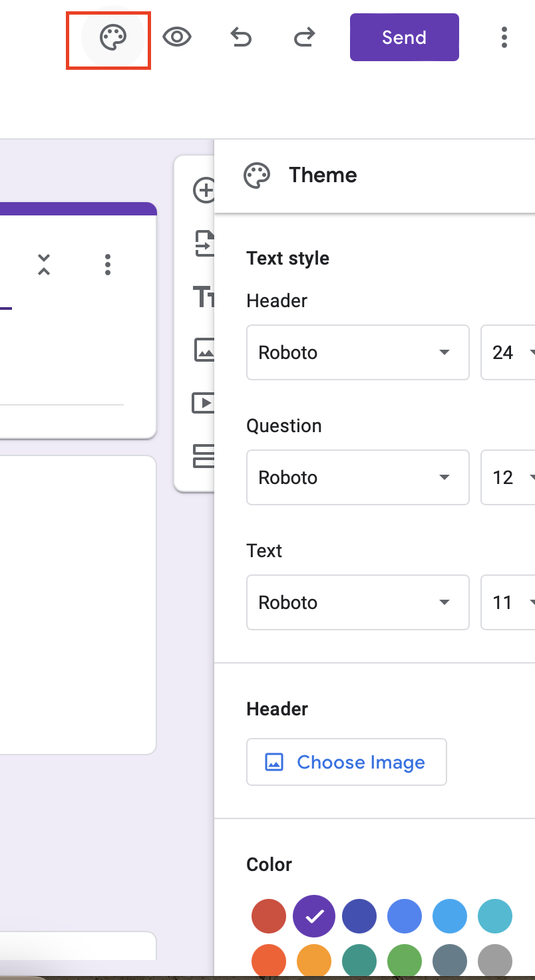This screenshot has width=535, height=980.
Task: Open the Text font dropdown
Action: tap(358, 602)
